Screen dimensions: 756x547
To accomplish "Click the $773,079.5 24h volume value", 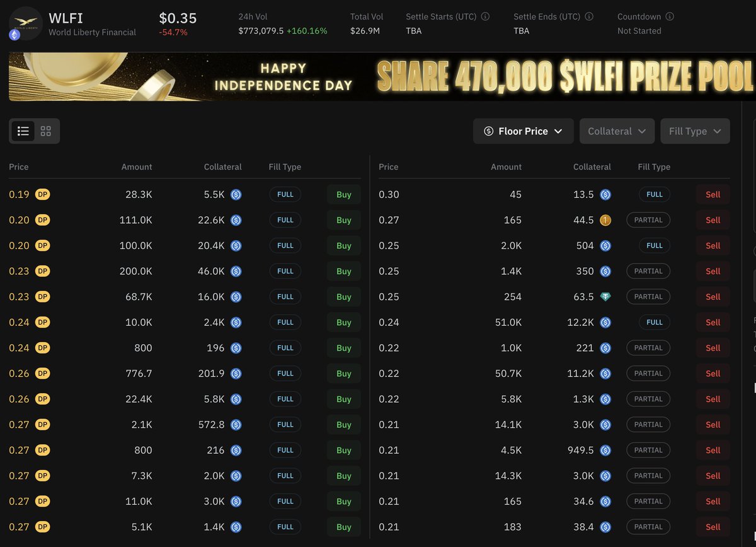I will (261, 31).
